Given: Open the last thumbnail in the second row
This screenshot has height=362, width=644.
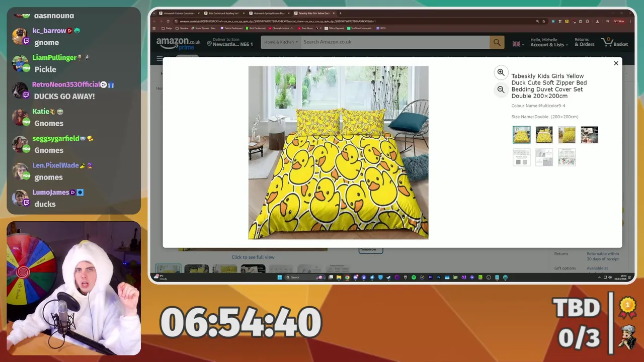Looking at the screenshot, I should pos(567,157).
